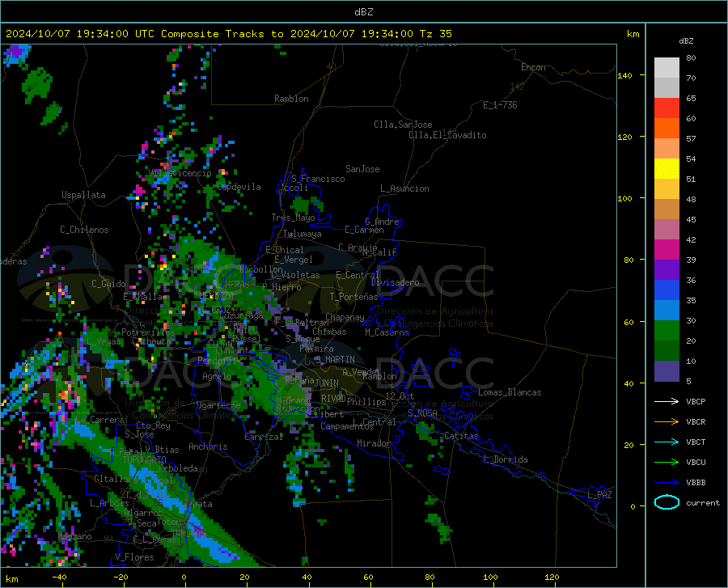Select the bright green 20 dBZ swatch
The height and width of the screenshot is (588, 728).
[x=667, y=331]
